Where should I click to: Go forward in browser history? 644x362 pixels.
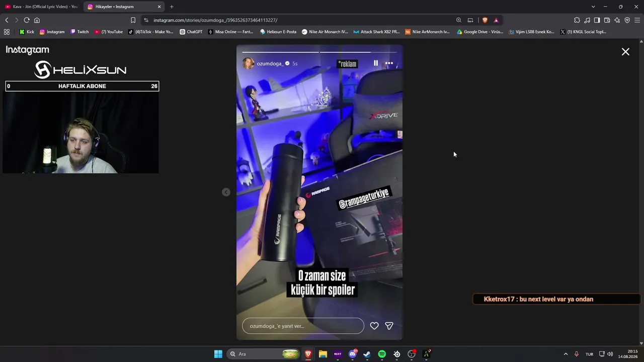pos(16,20)
